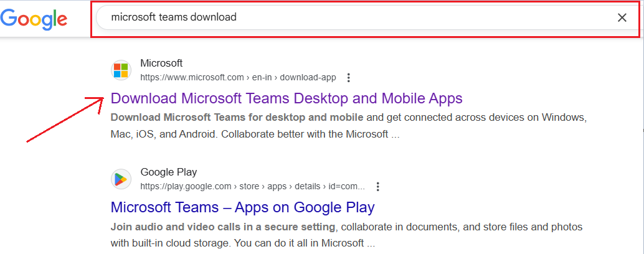Click the play.google.com store URL
Viewport: 644px width, 254px height.
tap(253, 187)
